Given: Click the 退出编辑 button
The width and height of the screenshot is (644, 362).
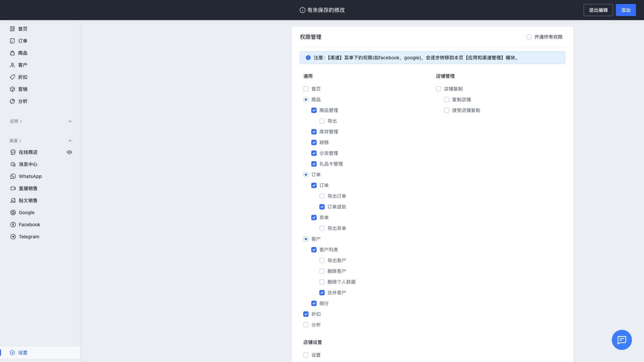Looking at the screenshot, I should click(x=598, y=10).
